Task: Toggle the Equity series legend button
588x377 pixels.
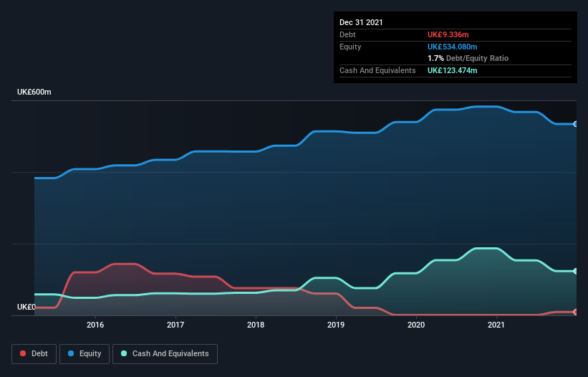Action: 85,354
